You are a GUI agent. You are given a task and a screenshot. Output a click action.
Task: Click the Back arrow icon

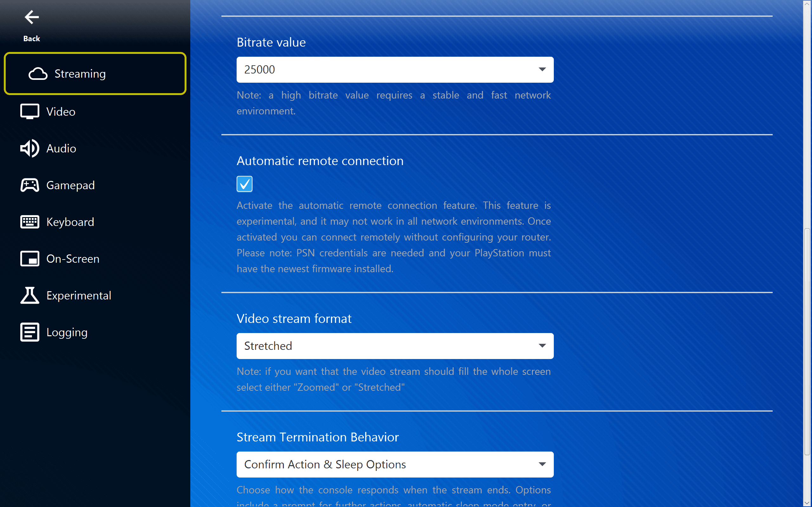coord(31,17)
